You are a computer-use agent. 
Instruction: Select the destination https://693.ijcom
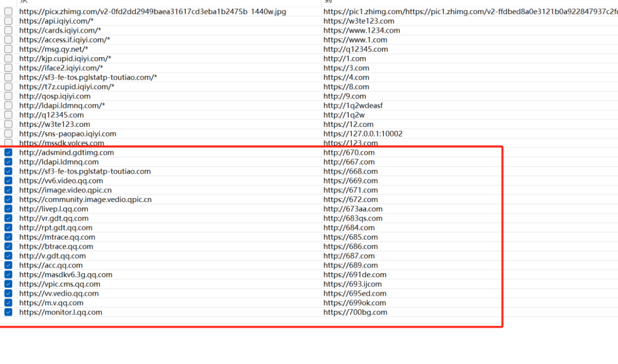[x=353, y=284]
